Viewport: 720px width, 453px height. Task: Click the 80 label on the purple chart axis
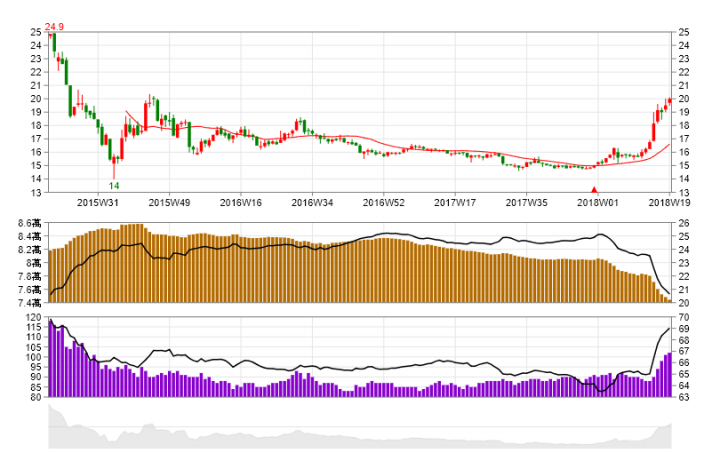[36, 397]
